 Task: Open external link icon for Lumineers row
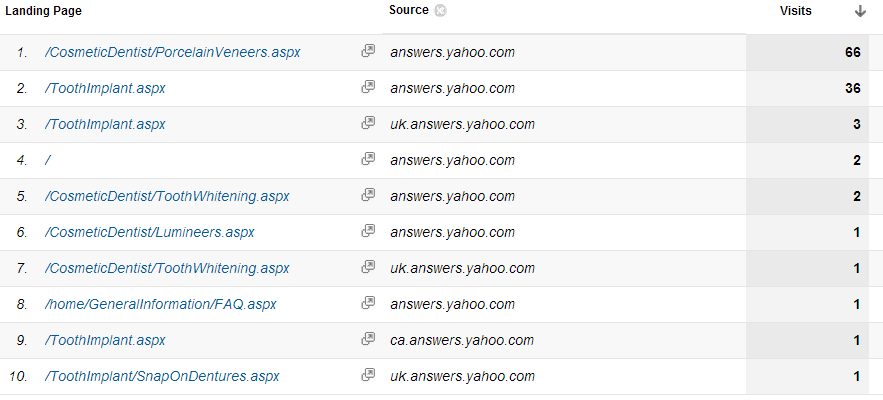(368, 232)
